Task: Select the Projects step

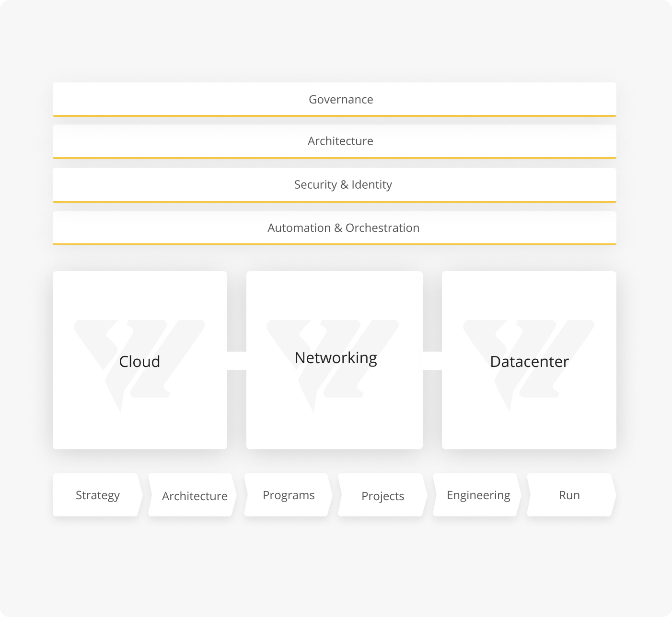Action: (x=382, y=495)
